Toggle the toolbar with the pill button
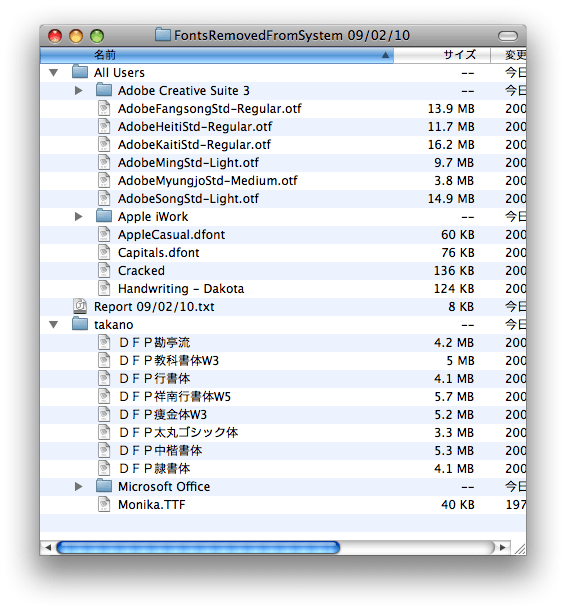 pyautogui.click(x=508, y=36)
